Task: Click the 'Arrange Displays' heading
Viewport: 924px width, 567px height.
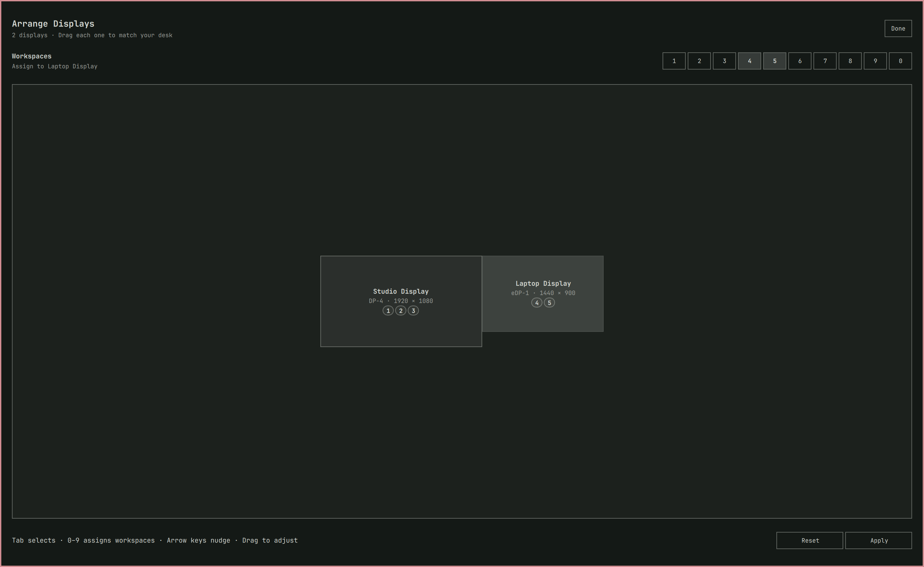Action: tap(53, 24)
